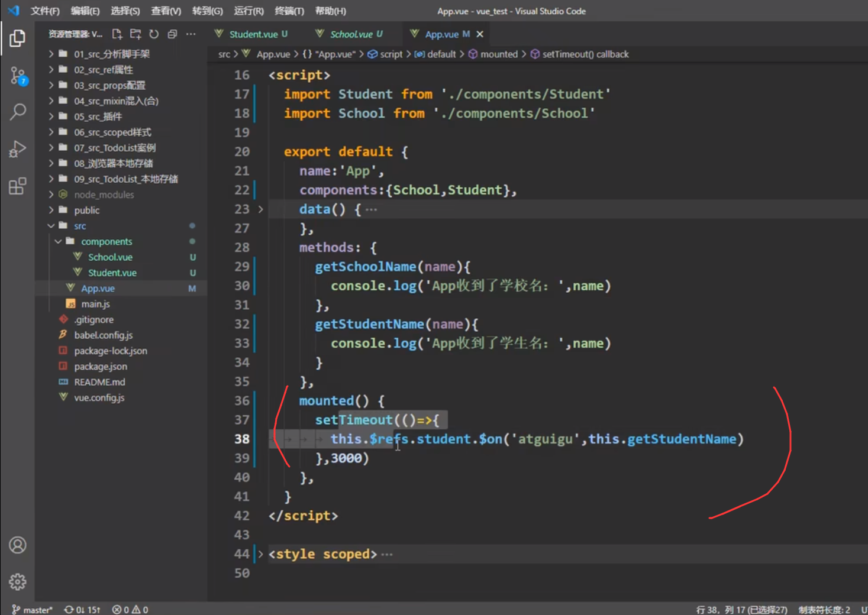Expand the folded data() block
868x615 pixels.
click(260, 209)
